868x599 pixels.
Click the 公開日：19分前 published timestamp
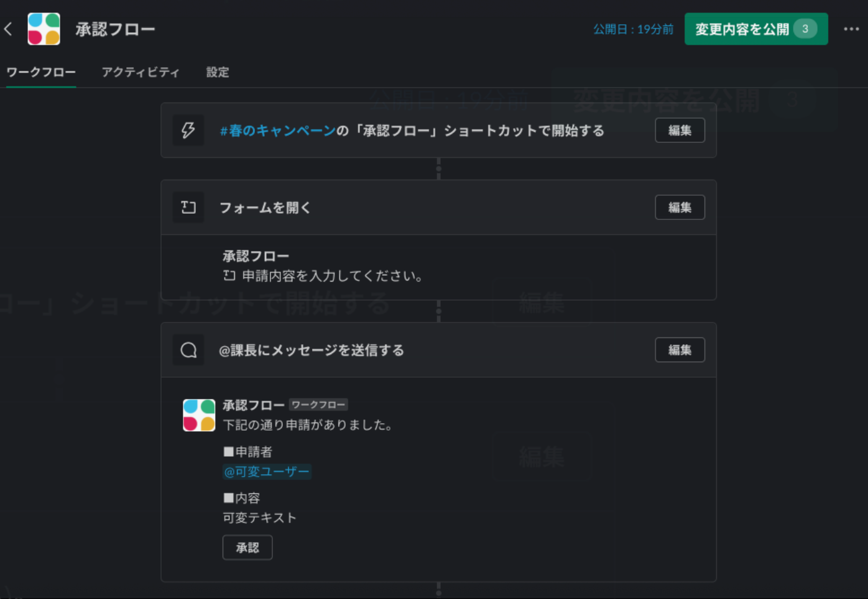(x=633, y=29)
